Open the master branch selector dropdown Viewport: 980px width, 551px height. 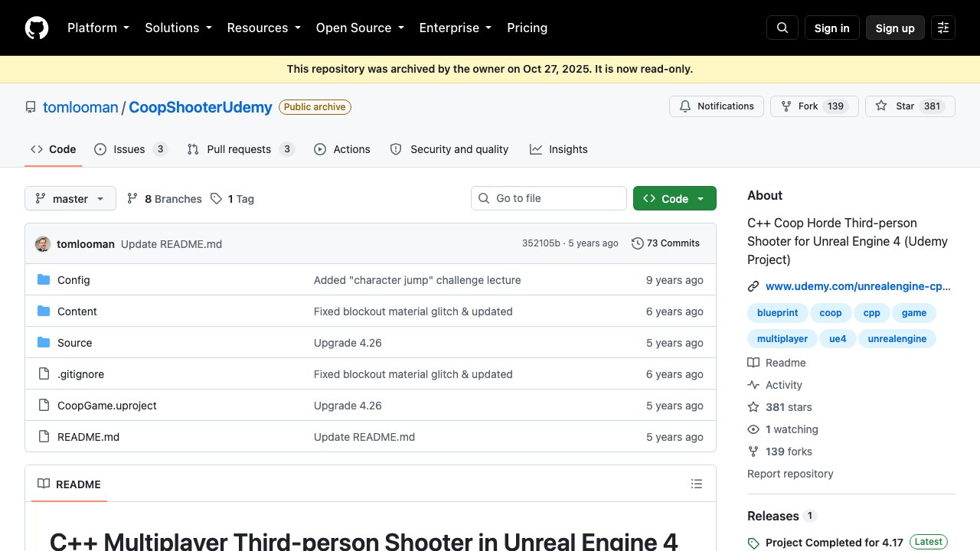pos(70,198)
